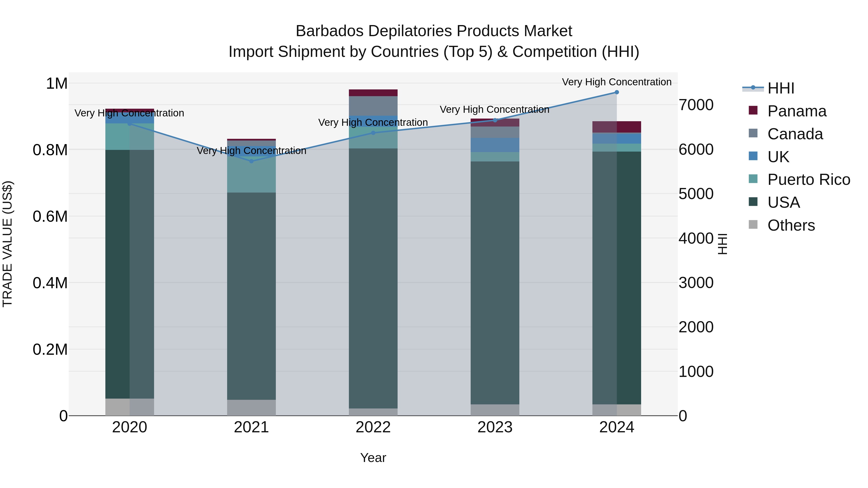This screenshot has height=488, width=868.
Task: Toggle the Others legend entry
Action: (781, 225)
